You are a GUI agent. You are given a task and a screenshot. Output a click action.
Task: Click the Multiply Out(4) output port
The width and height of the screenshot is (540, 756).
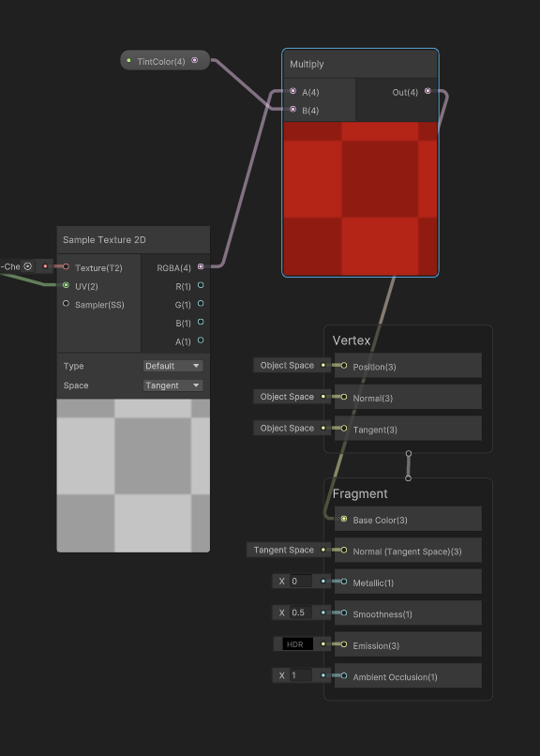point(427,91)
